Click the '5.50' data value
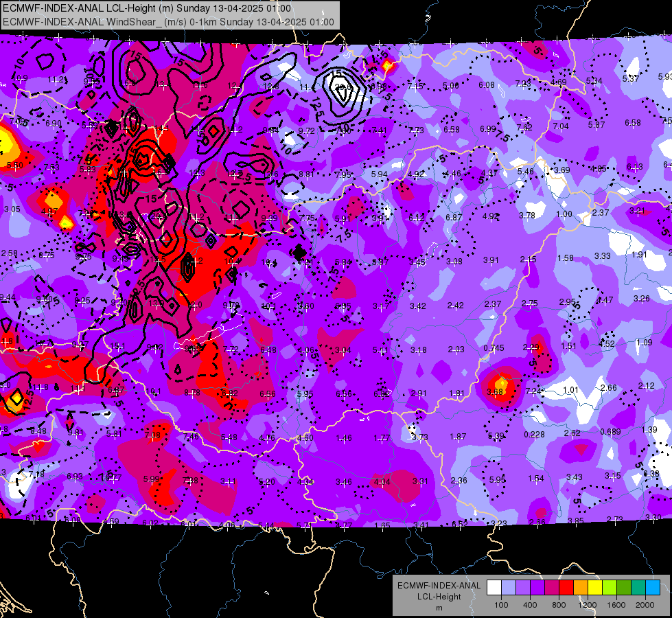672x618 pixels. [x=15, y=165]
